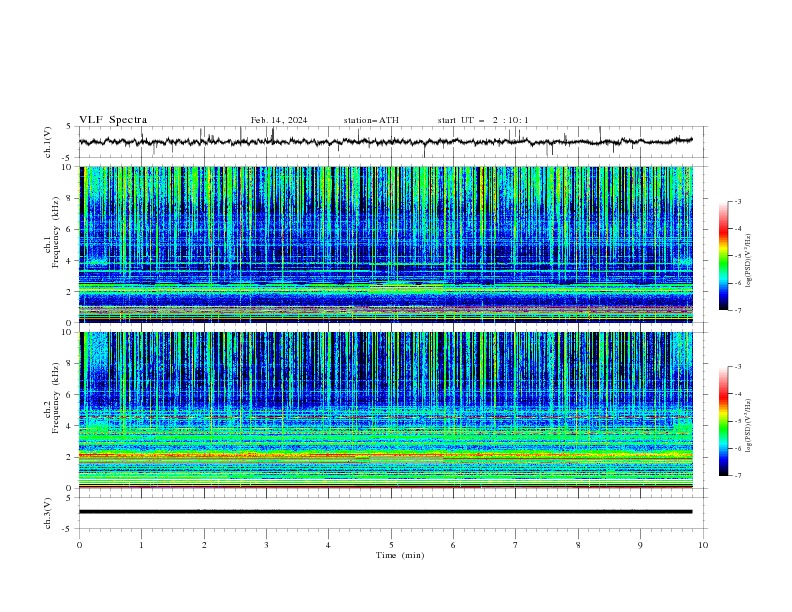Click the ch.1 'Frequency (kHz)' axis label
Image resolution: width=792 pixels, height=612 pixels.
(x=56, y=233)
